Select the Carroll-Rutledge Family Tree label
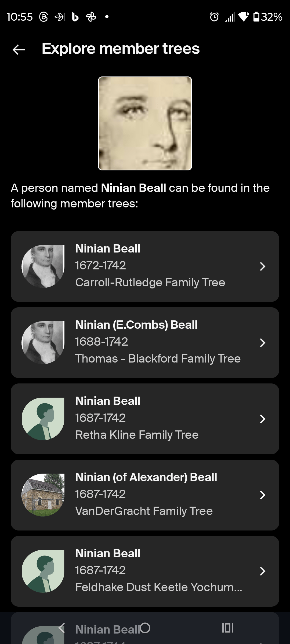The height and width of the screenshot is (644, 290). 150,283
